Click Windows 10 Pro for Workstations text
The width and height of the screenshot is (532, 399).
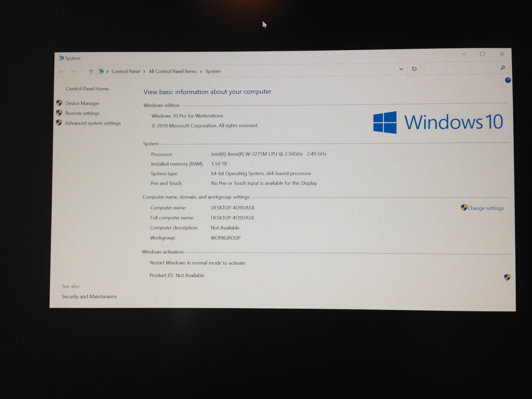[x=187, y=116]
